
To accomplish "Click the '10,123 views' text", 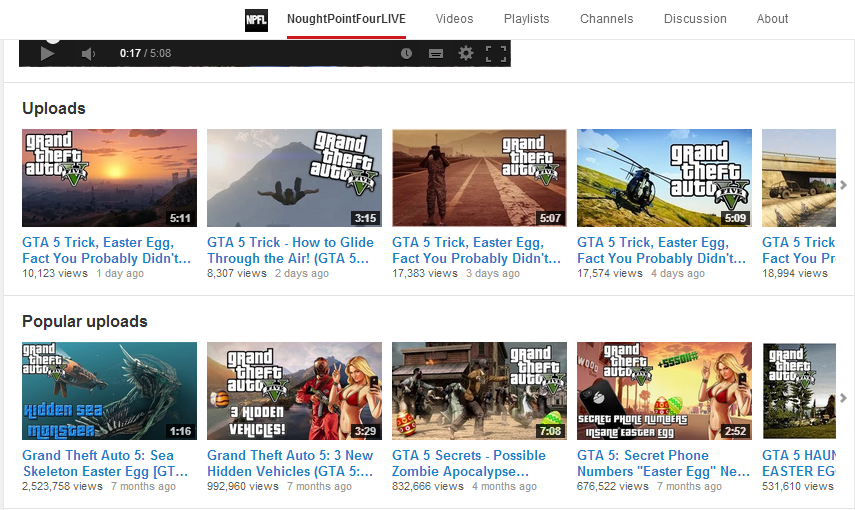I will 55,273.
